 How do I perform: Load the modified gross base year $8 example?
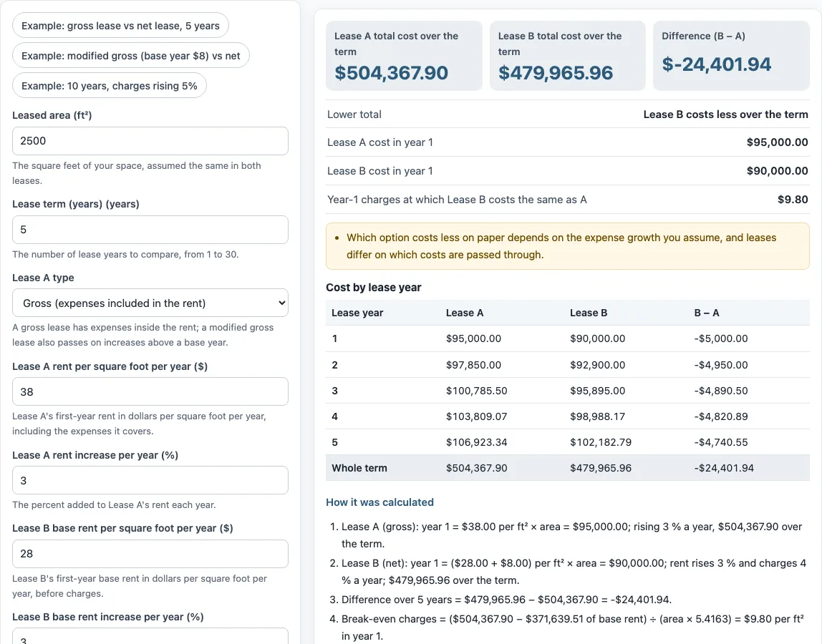coord(130,56)
